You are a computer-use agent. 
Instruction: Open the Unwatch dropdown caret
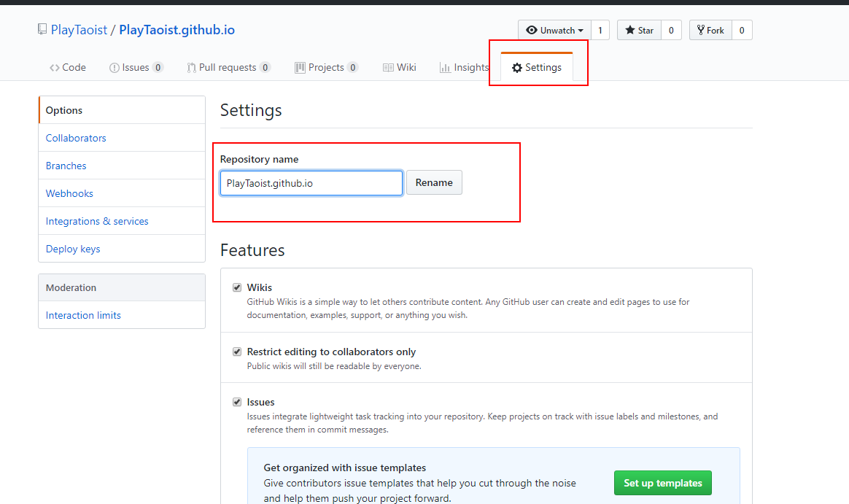(x=581, y=31)
